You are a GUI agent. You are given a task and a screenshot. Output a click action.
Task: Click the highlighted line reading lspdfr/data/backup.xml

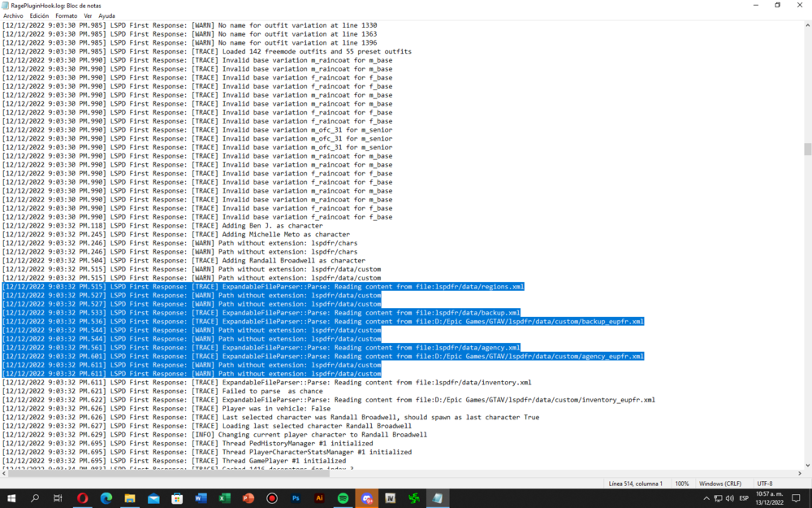coord(261,313)
